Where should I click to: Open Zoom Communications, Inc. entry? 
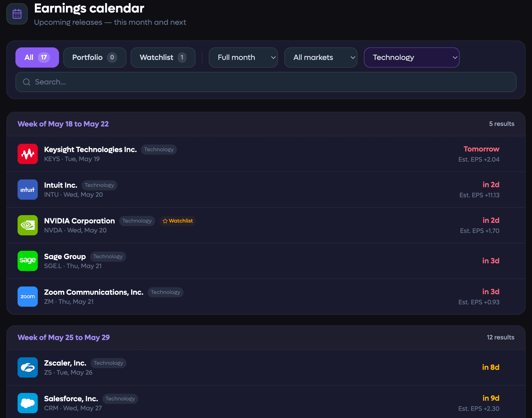pyautogui.click(x=266, y=297)
